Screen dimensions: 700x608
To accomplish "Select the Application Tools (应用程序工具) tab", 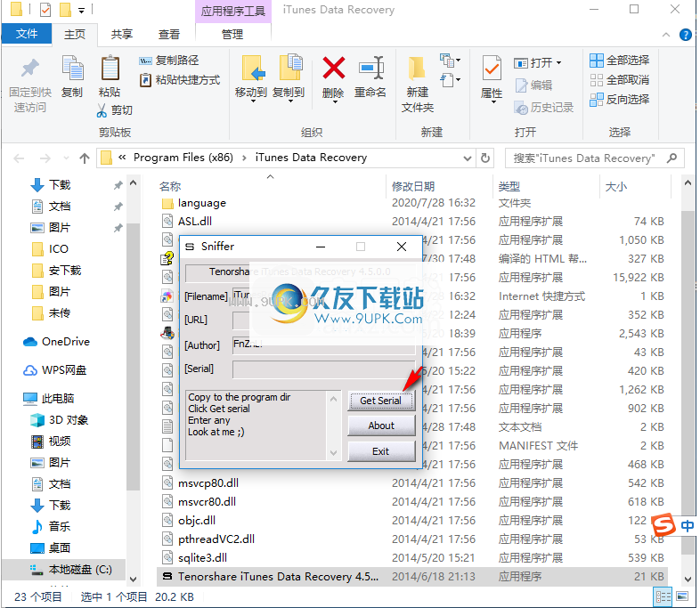I will [x=233, y=11].
